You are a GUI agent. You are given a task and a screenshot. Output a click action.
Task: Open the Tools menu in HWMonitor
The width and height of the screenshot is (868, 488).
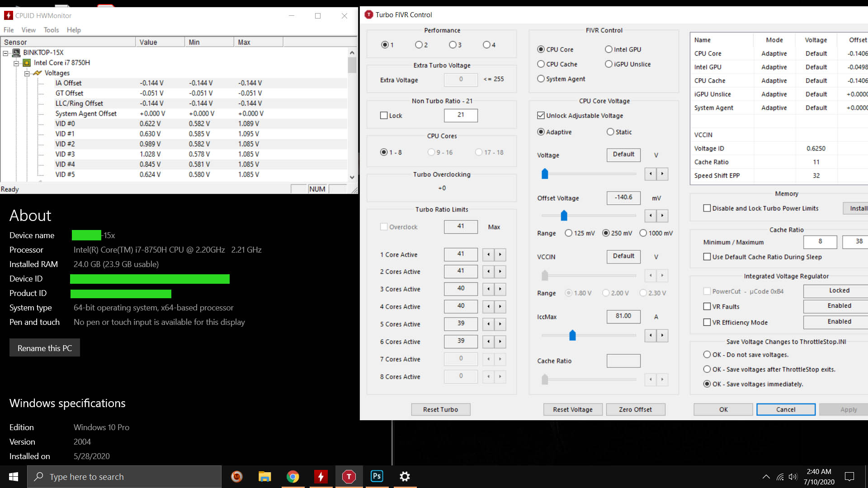51,30
